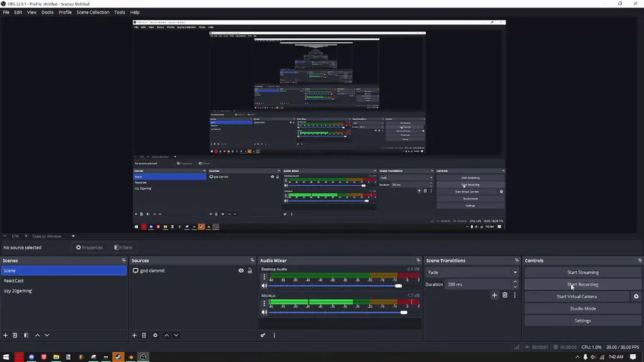
Task: Select the 'Scene' scene in the list
Action: pos(64,270)
